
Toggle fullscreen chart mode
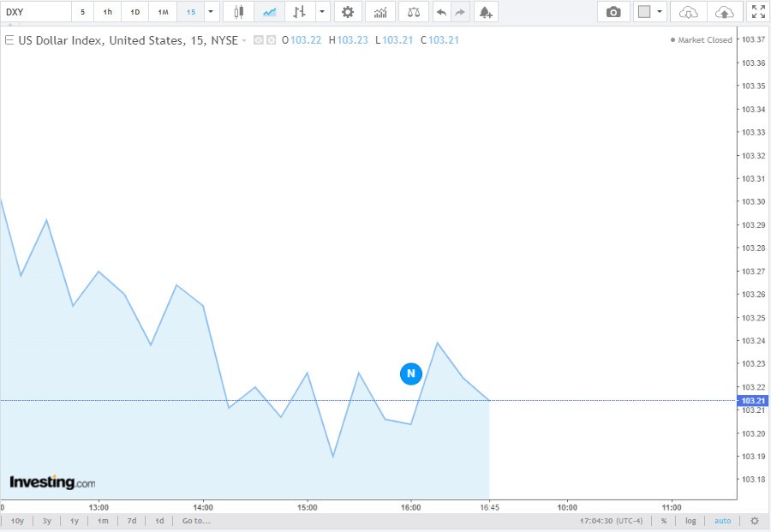coord(757,12)
